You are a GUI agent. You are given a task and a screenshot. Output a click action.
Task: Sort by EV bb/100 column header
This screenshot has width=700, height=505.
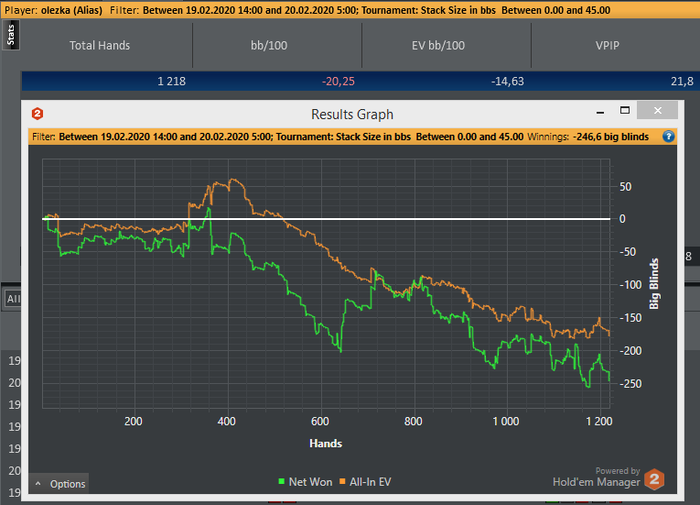pyautogui.click(x=438, y=45)
